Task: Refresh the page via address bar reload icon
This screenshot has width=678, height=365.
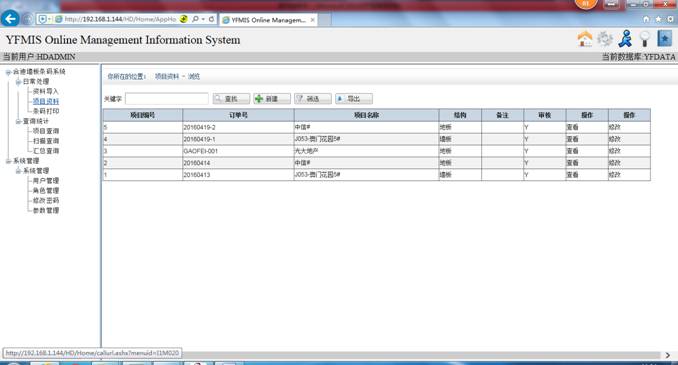Action: point(211,19)
